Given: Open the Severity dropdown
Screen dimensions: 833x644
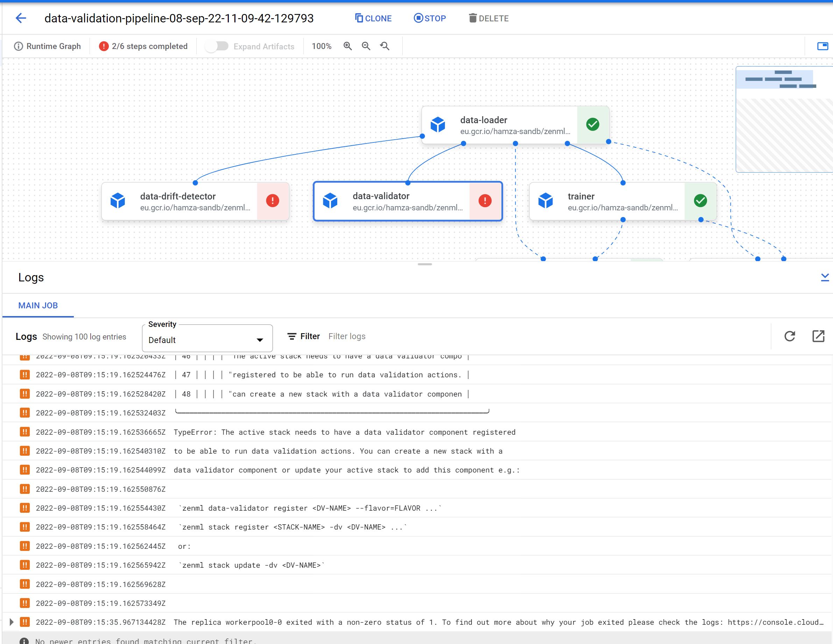Looking at the screenshot, I should pyautogui.click(x=207, y=339).
